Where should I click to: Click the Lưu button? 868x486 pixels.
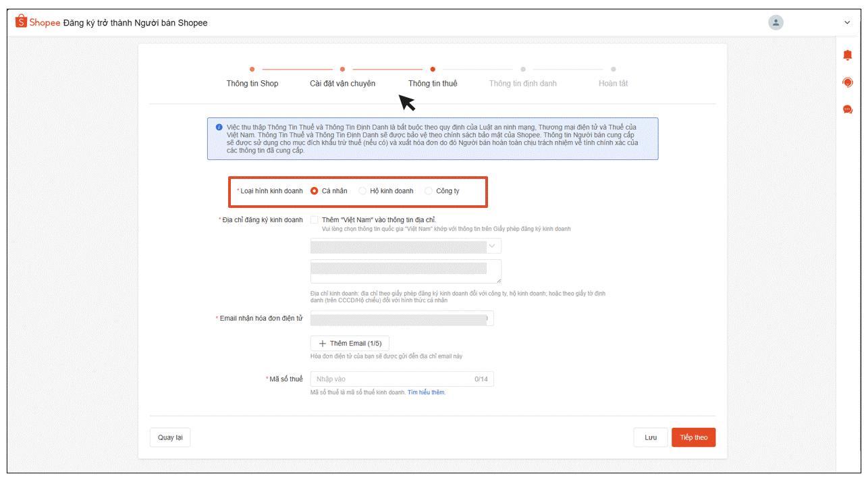[650, 437]
